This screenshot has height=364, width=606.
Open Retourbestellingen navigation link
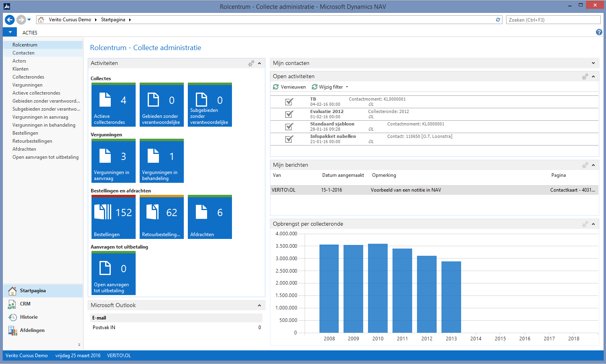(43, 141)
